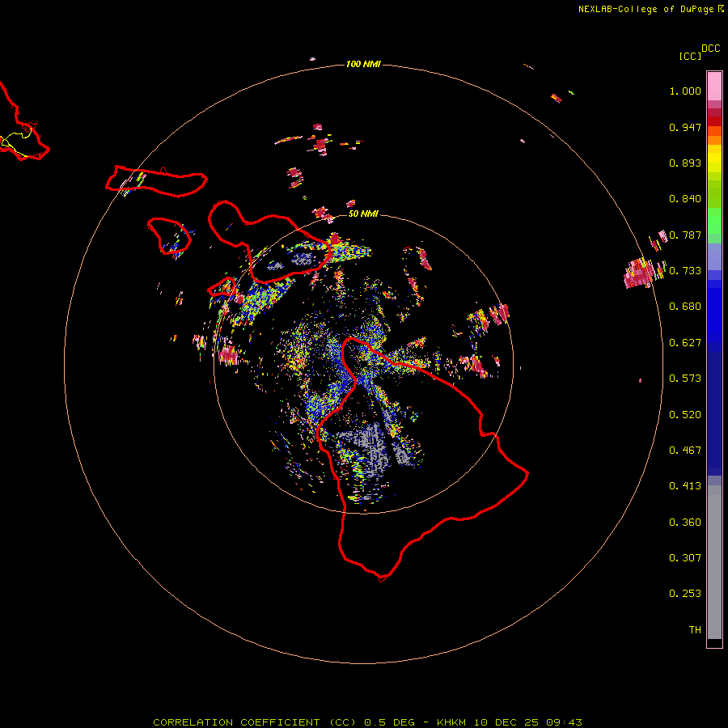The image size is (728, 728).
Task: Click the Correlation Coefficient KHKM caption text
Action: click(x=367, y=722)
